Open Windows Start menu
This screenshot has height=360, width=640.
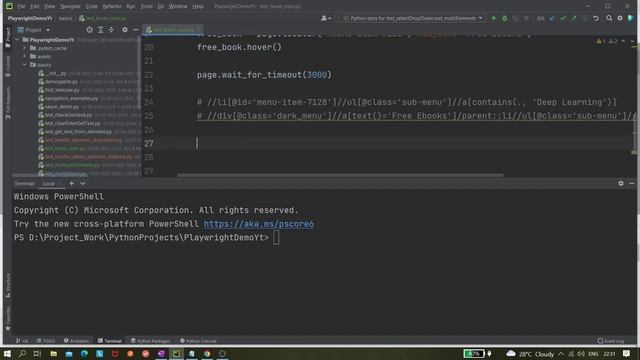7,354
